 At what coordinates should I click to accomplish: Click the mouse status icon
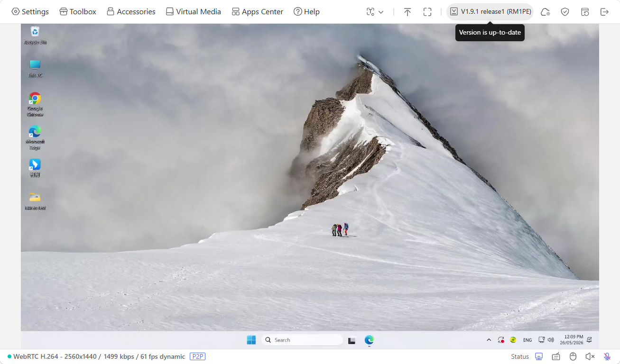click(573, 356)
